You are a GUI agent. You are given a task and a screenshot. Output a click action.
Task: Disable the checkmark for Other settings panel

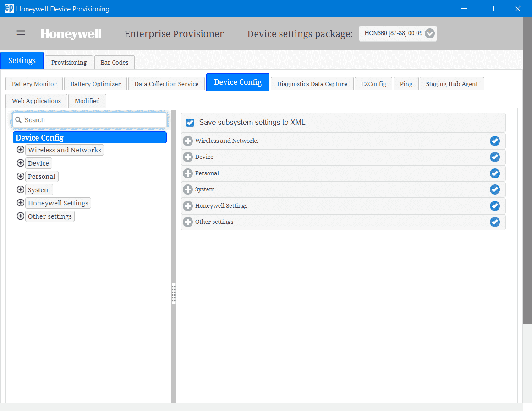(494, 222)
